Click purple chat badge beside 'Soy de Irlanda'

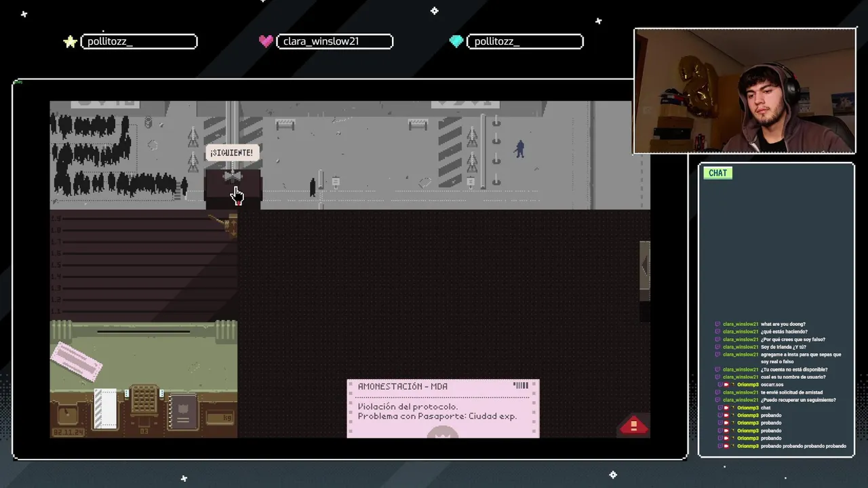[718, 347]
